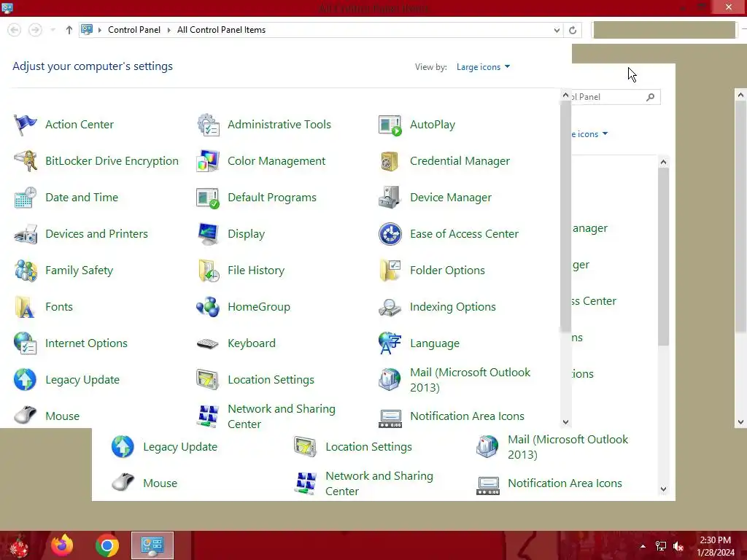
Task: Open the File History folder icon
Action: coord(208,271)
